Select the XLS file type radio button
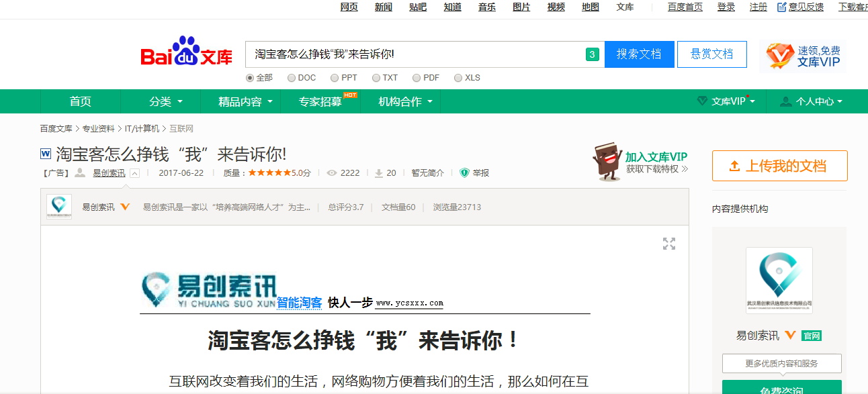 [x=458, y=78]
